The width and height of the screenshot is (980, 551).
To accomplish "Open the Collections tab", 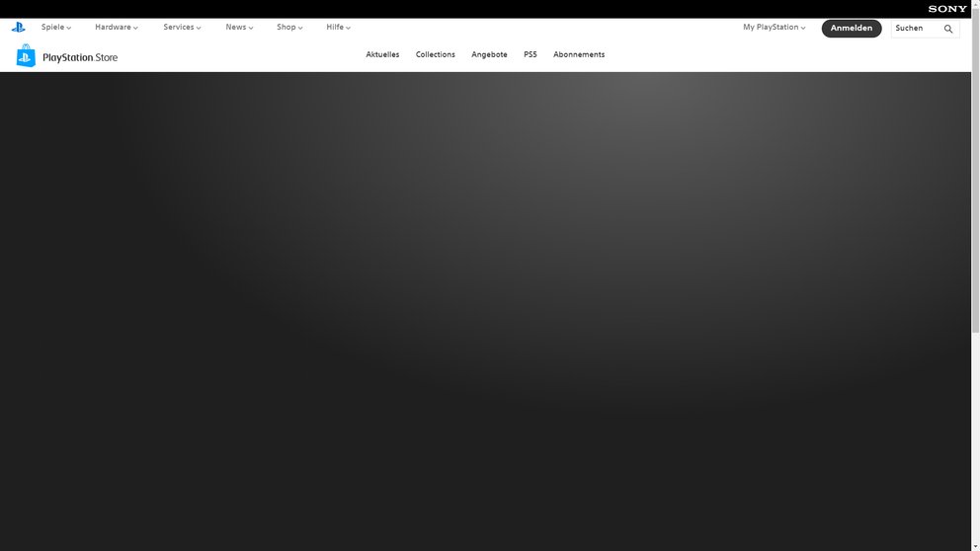I will click(x=435, y=55).
